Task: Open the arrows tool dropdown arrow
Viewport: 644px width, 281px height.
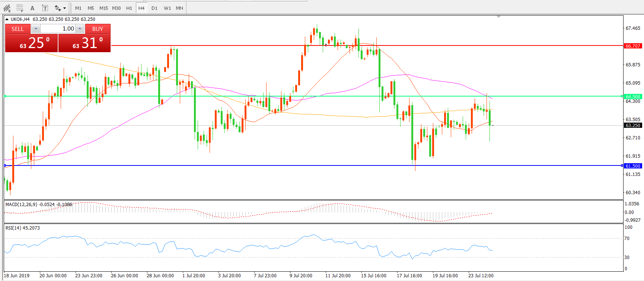Action: click(65, 8)
